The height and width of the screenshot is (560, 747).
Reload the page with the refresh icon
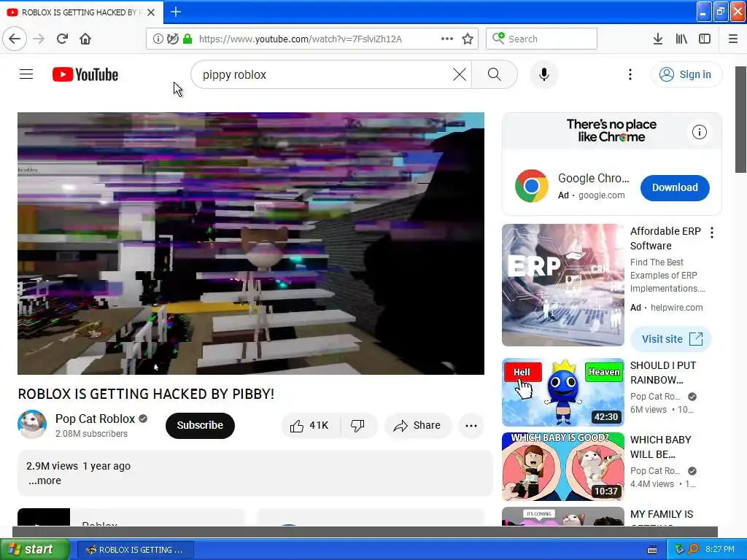click(x=62, y=39)
